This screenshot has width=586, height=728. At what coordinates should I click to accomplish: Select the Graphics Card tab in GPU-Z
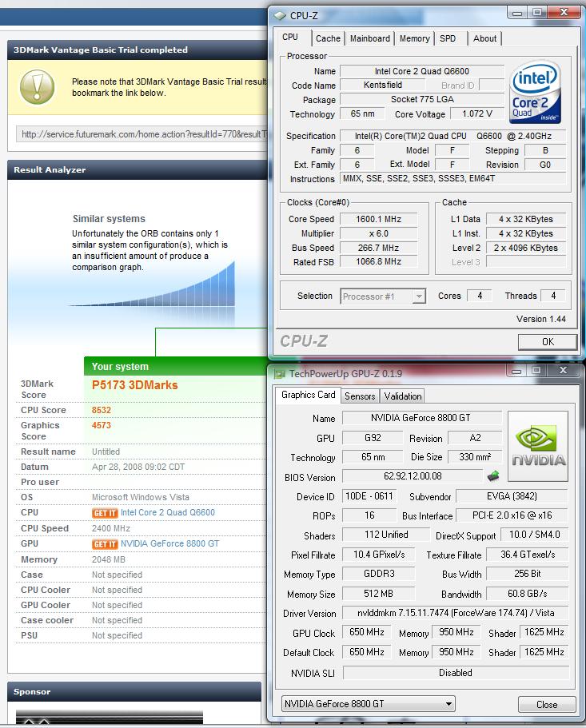(308, 395)
